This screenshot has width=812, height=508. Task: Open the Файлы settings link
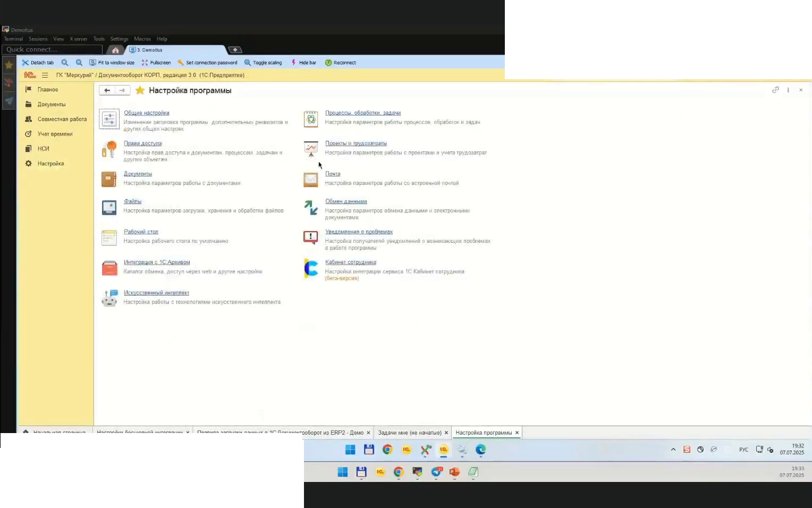(x=133, y=201)
